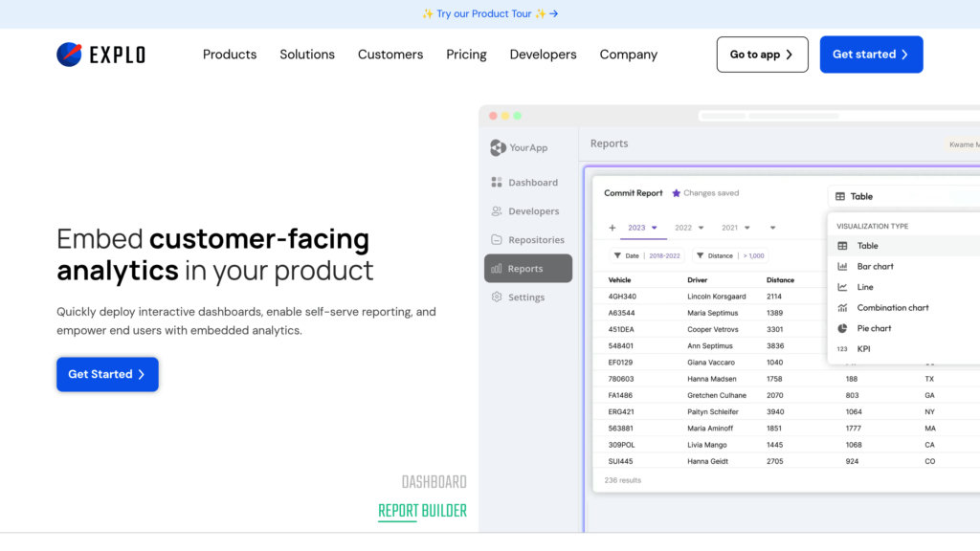The image size is (980, 551).
Task: Click the Combination chart icon
Action: click(x=842, y=307)
